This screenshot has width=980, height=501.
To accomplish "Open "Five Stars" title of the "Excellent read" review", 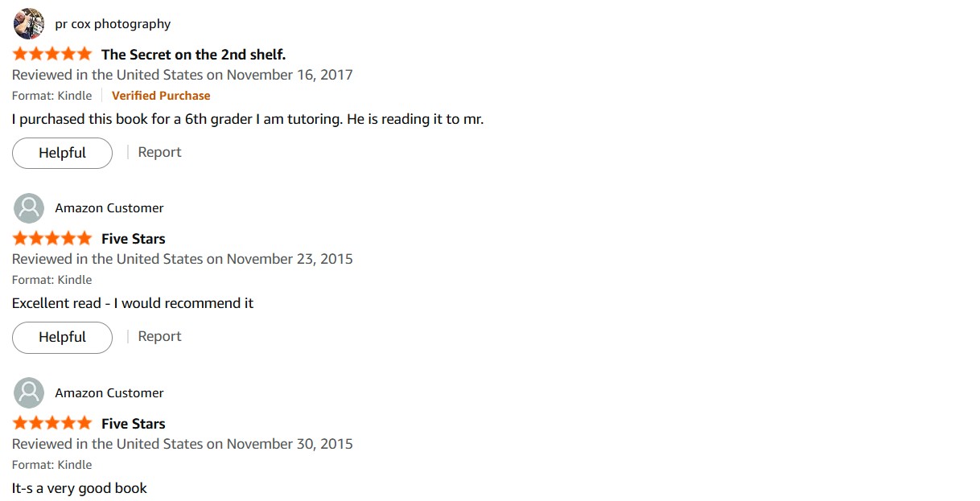I will (134, 239).
